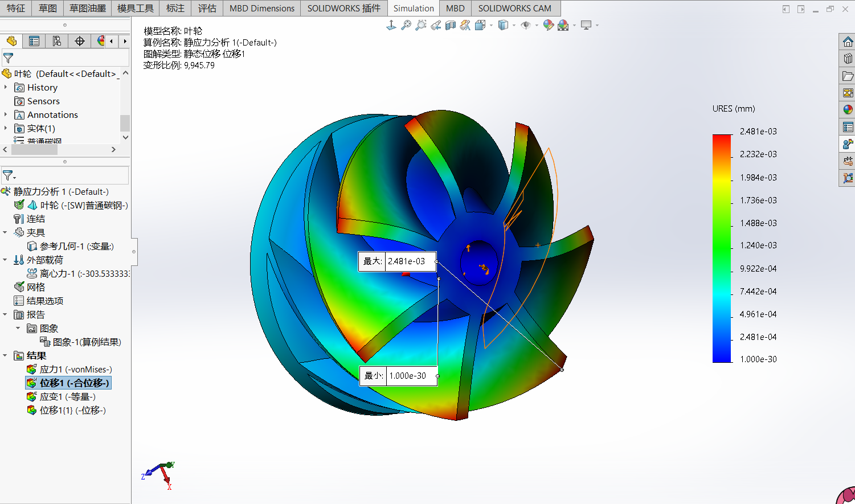Click the feature tree vertical scrollbar thumb
Viewport: 855px width, 504px height.
click(x=125, y=123)
